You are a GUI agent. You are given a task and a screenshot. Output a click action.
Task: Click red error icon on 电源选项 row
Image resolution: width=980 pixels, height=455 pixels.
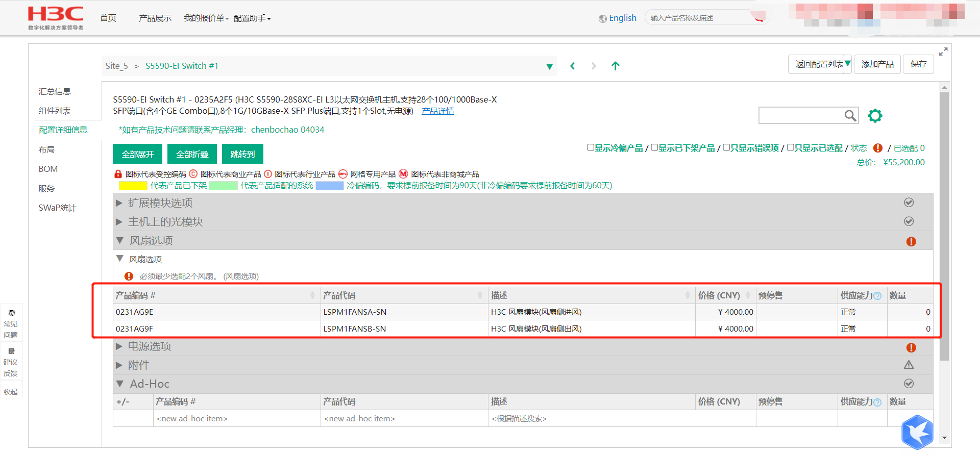pos(911,347)
